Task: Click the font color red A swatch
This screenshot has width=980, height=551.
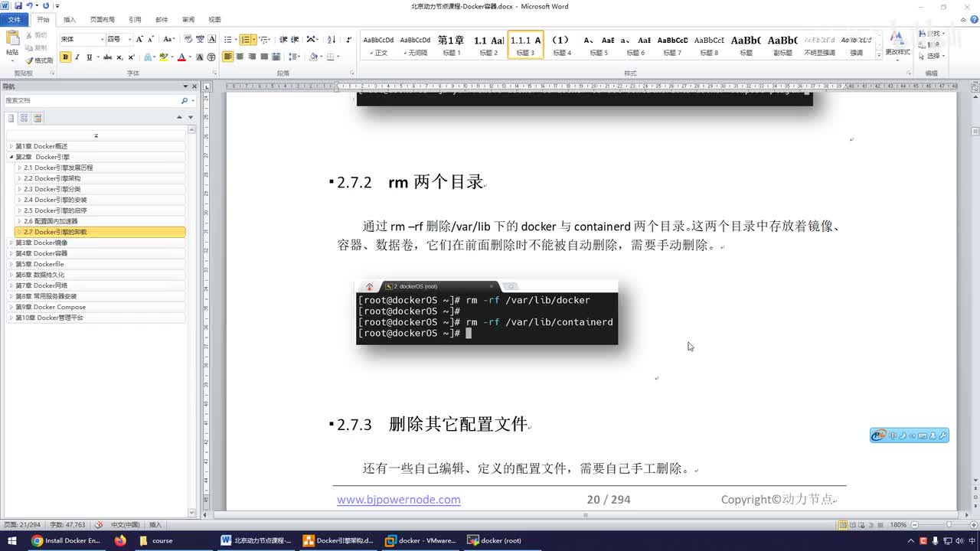Action: pyautogui.click(x=181, y=57)
